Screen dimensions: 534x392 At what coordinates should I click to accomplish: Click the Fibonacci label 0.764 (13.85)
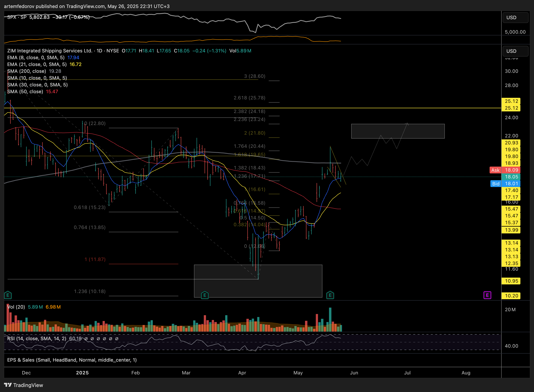(90, 227)
